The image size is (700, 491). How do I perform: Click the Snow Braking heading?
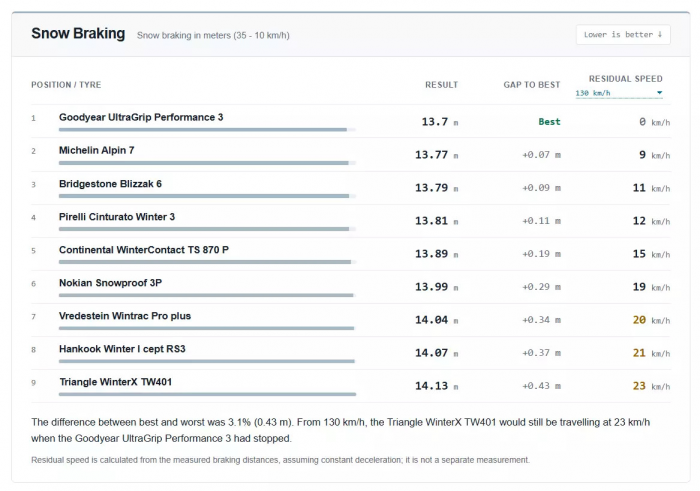point(78,33)
